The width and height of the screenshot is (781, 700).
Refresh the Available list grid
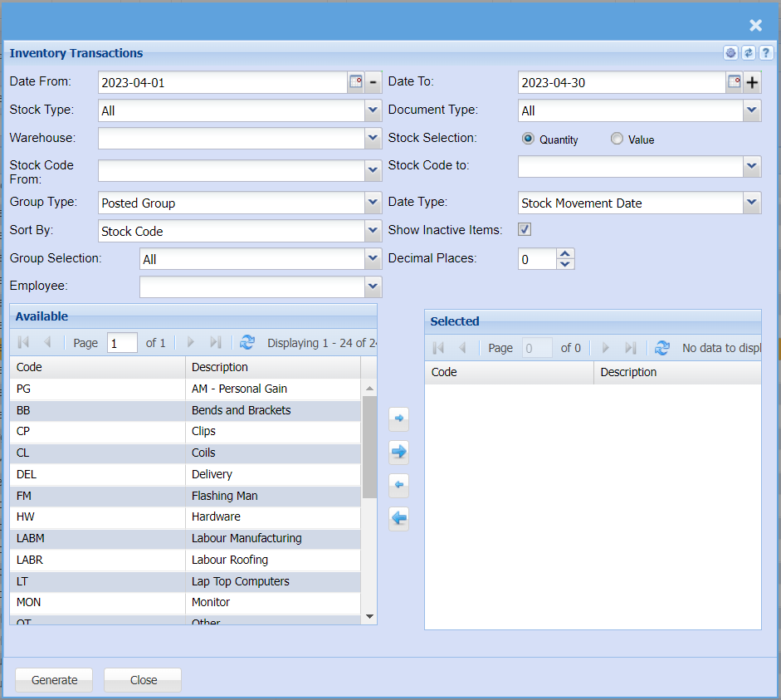(x=247, y=342)
